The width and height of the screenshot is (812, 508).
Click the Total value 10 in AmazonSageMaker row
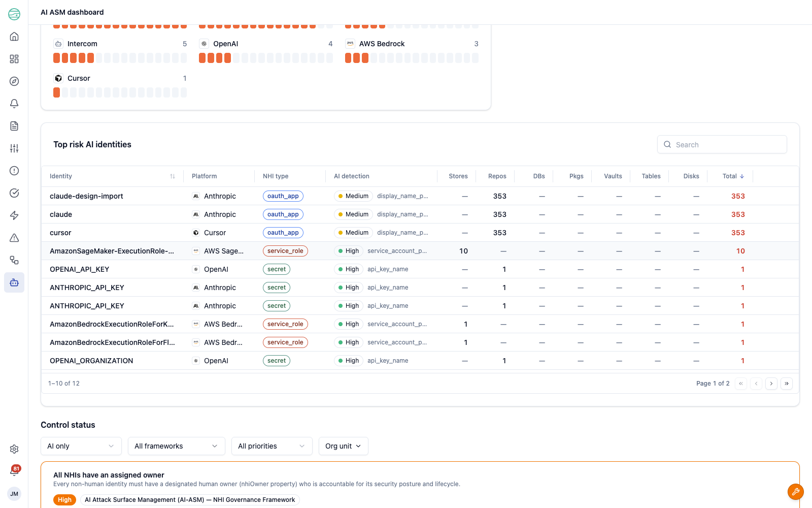pyautogui.click(x=740, y=251)
